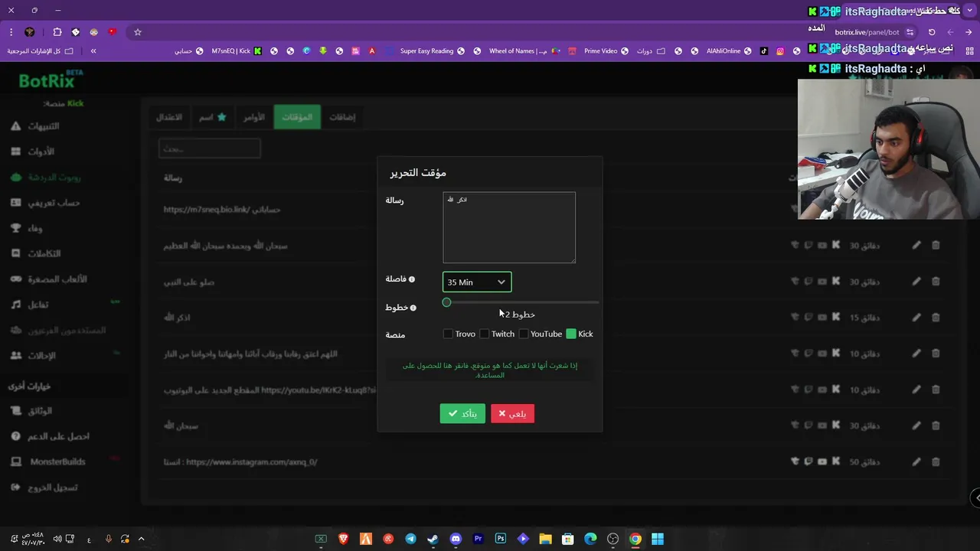Open the 35 Min interval dropdown
The height and width of the screenshot is (551, 980).
click(x=477, y=282)
